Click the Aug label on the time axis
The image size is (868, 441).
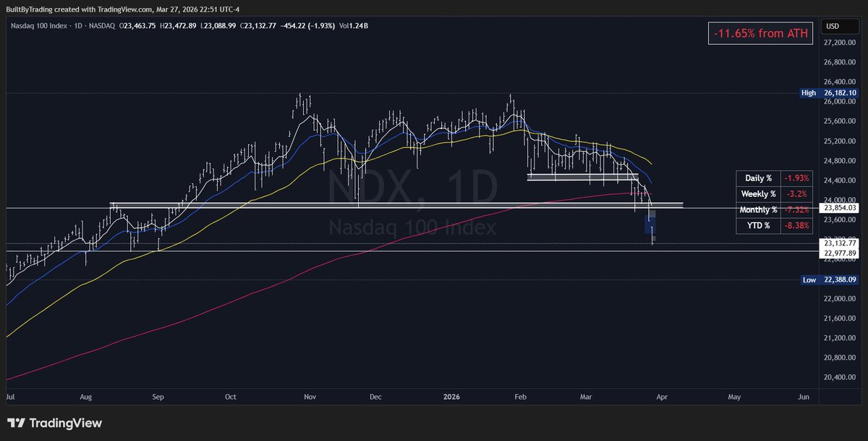pos(86,397)
